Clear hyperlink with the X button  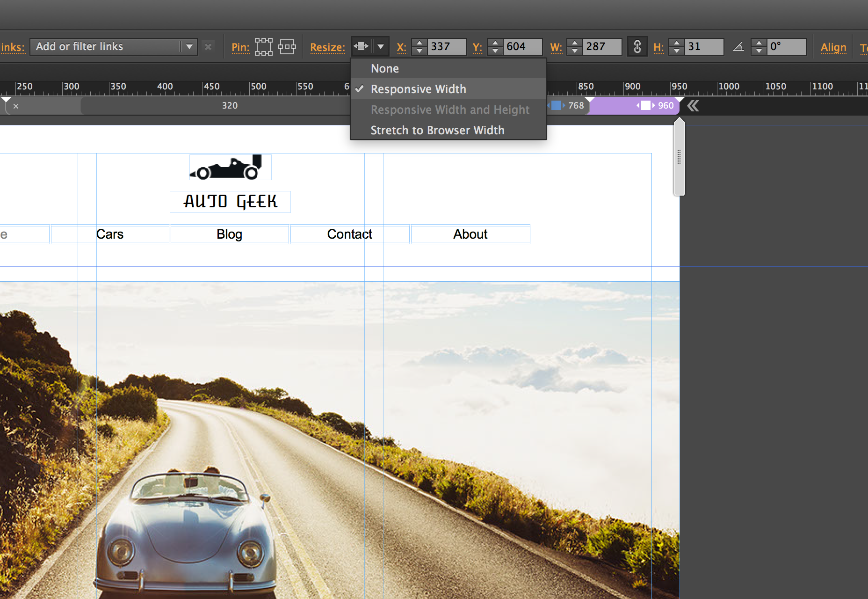(x=208, y=47)
